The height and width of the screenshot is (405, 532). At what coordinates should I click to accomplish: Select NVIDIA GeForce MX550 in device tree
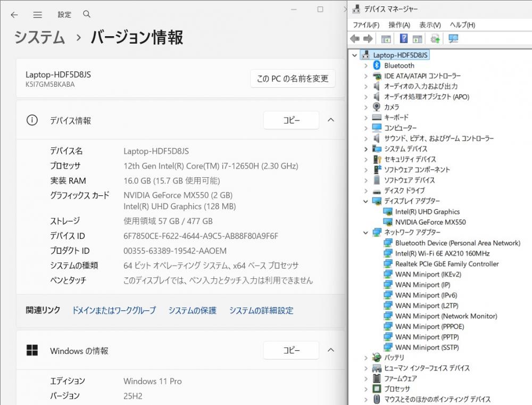(430, 222)
